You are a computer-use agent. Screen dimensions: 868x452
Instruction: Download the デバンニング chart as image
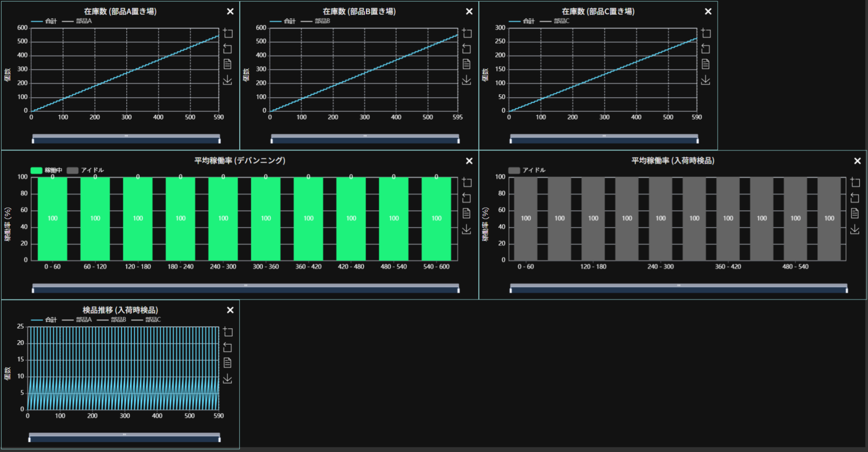click(x=467, y=229)
